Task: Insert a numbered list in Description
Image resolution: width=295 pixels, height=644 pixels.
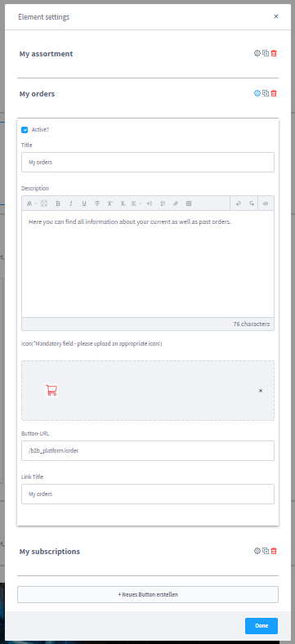Action: click(163, 203)
